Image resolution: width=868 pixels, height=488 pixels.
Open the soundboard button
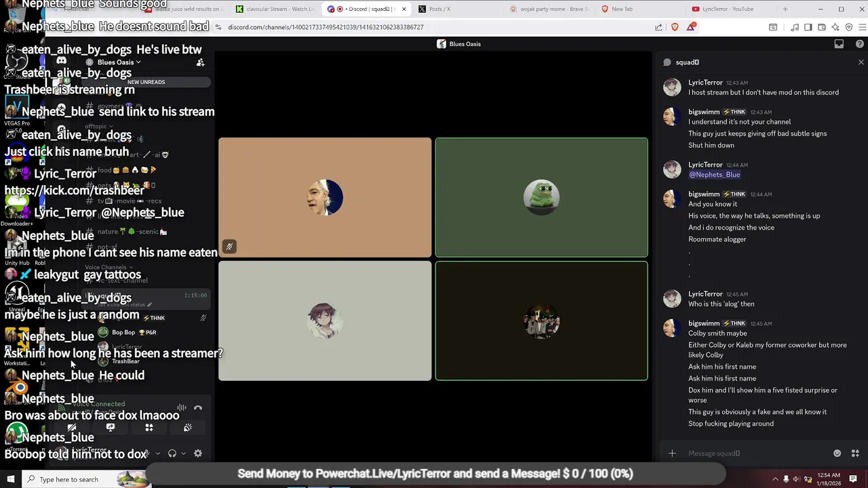pyautogui.click(x=188, y=428)
